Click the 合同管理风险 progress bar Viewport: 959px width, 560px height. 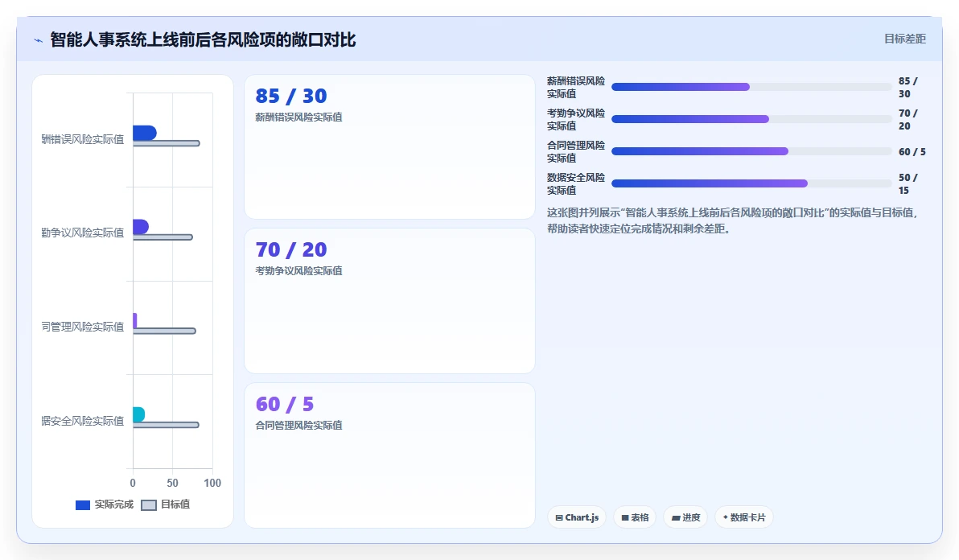coord(751,151)
